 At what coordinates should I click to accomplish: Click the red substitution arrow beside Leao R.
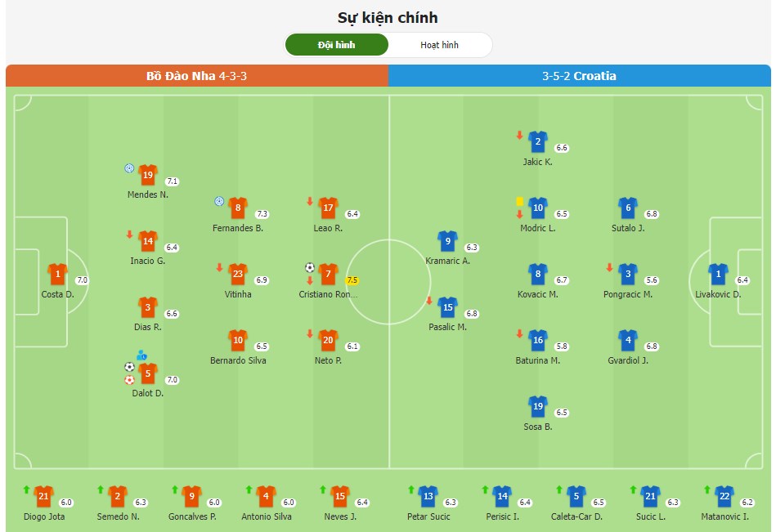(x=308, y=200)
